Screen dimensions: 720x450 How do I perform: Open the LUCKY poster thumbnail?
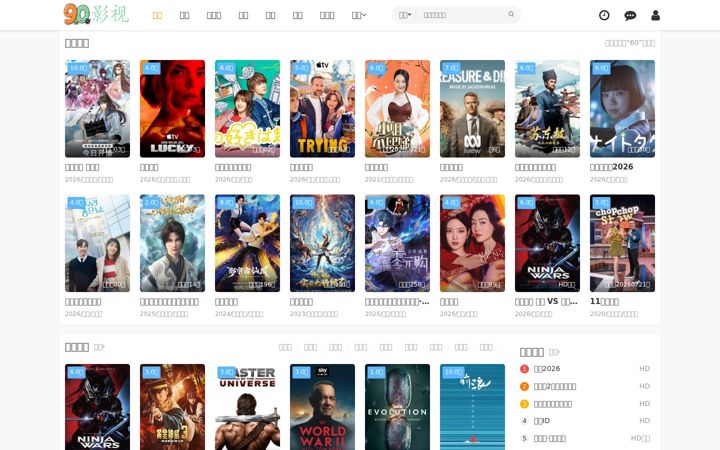(172, 109)
